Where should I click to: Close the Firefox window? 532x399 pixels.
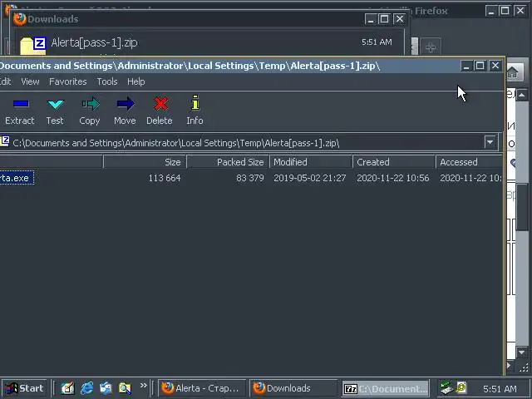tap(520, 11)
